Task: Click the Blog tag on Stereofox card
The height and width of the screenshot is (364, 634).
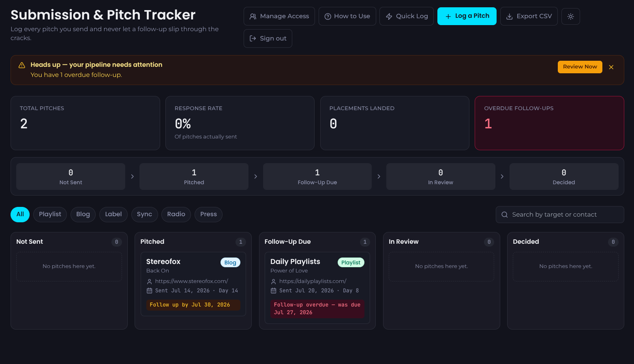Action: tap(230, 262)
